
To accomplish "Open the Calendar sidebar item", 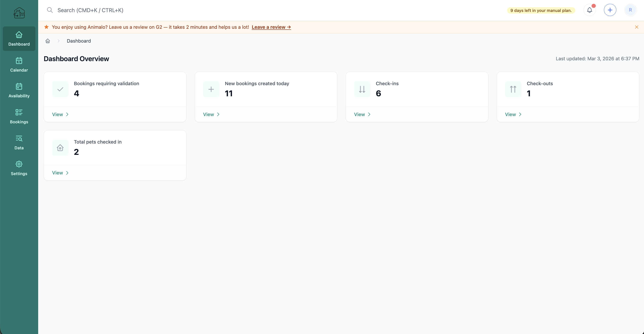I will point(19,65).
